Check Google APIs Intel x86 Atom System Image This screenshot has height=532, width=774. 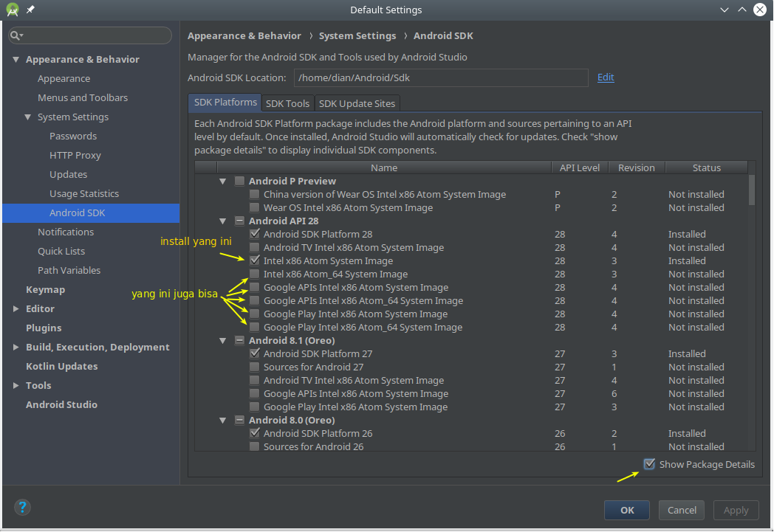[x=255, y=287]
